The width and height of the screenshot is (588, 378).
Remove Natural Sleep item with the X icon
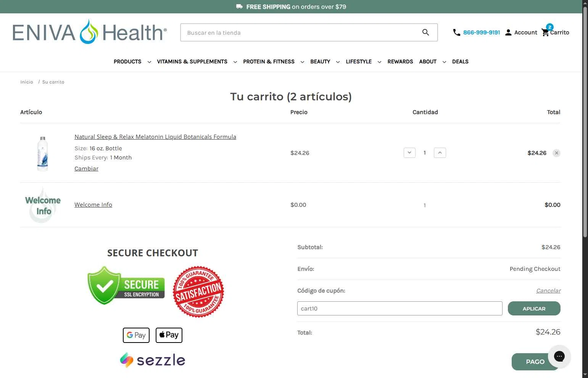pyautogui.click(x=557, y=153)
